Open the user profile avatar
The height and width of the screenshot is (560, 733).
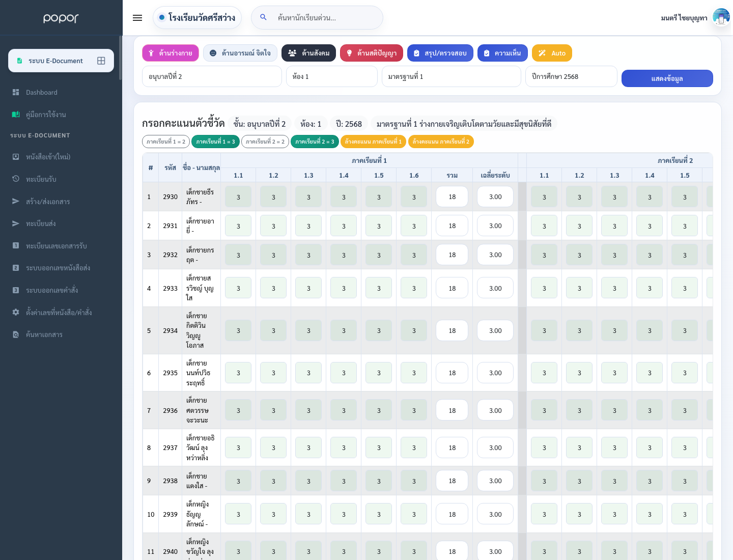pos(721,17)
